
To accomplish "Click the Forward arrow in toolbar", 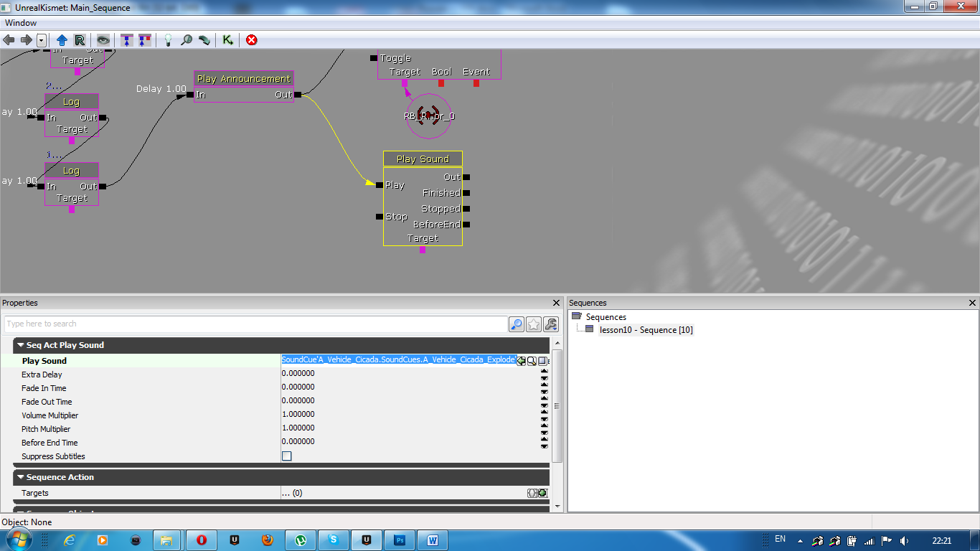I will (x=26, y=40).
